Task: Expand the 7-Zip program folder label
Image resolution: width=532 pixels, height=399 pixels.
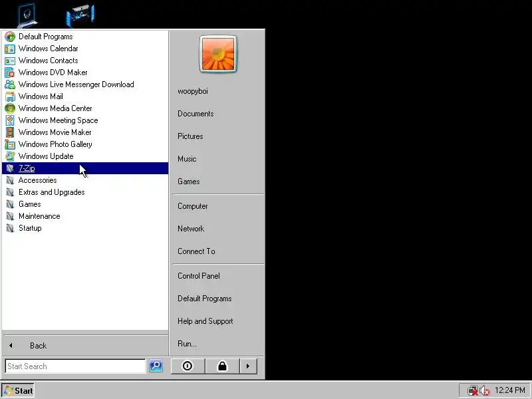Action: pos(27,168)
